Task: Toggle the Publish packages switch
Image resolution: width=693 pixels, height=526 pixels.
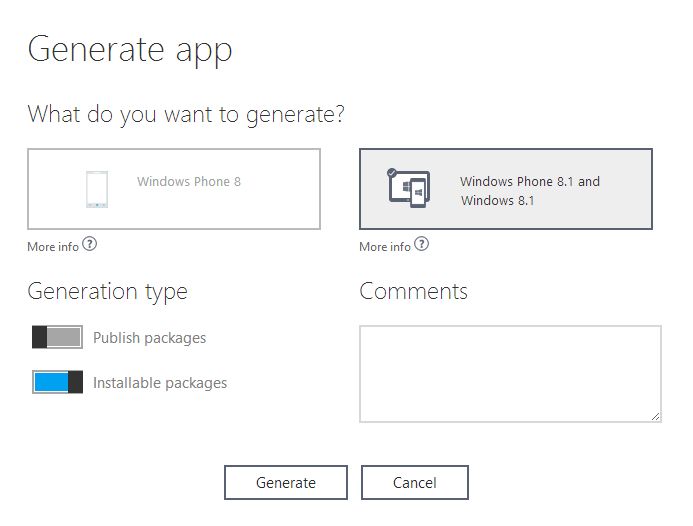Action: (x=57, y=337)
